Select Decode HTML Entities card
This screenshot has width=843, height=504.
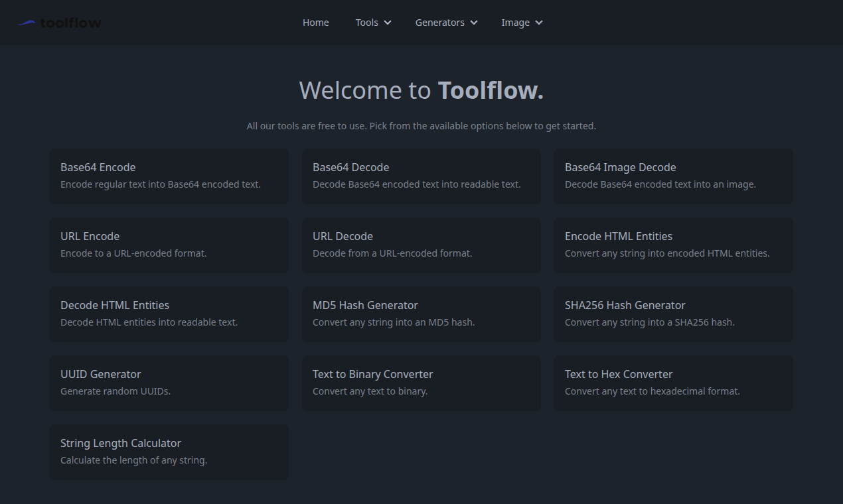pyautogui.click(x=169, y=314)
